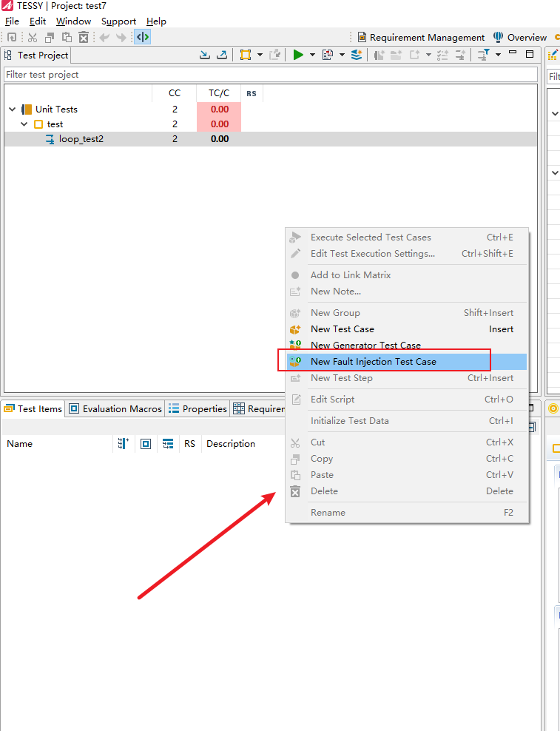This screenshot has height=731, width=560.
Task: Click the Cut icon in main toolbar
Action: pyautogui.click(x=32, y=37)
